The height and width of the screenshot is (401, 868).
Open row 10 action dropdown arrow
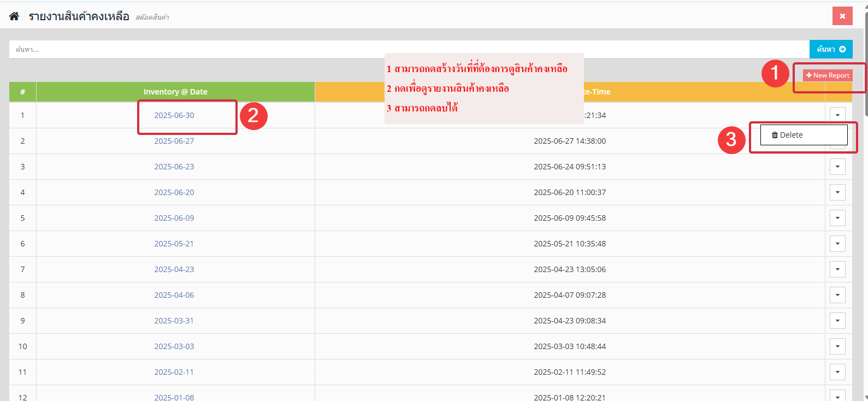837,346
